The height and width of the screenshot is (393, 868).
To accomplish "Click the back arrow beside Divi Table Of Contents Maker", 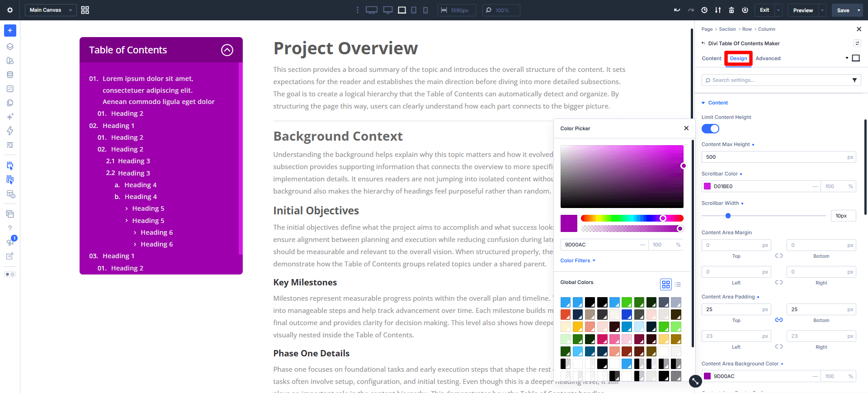I will pyautogui.click(x=703, y=43).
